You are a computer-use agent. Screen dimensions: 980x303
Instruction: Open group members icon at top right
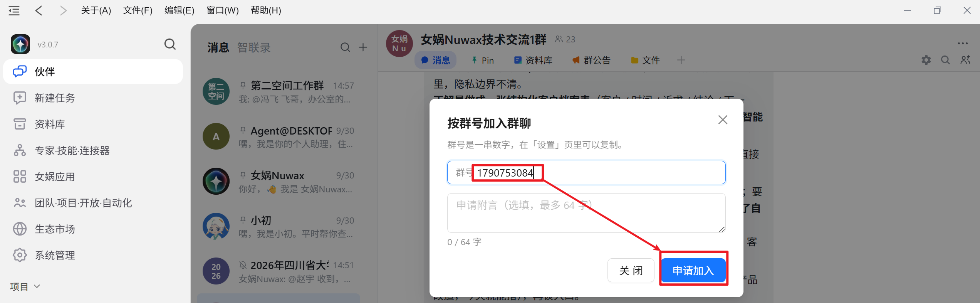pyautogui.click(x=965, y=60)
